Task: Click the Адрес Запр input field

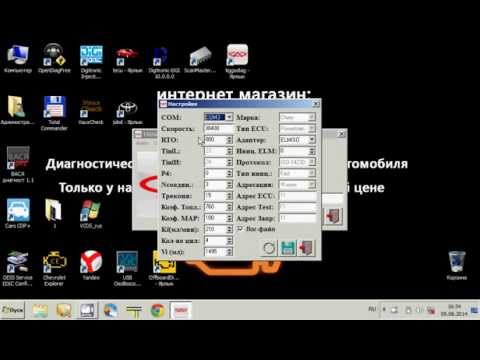Action: [297, 218]
